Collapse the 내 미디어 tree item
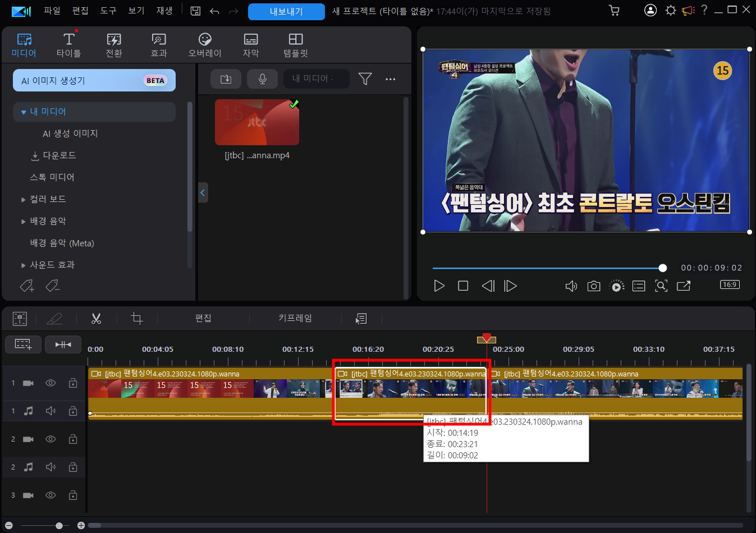Screen dimensions: 756x533 click(x=24, y=112)
